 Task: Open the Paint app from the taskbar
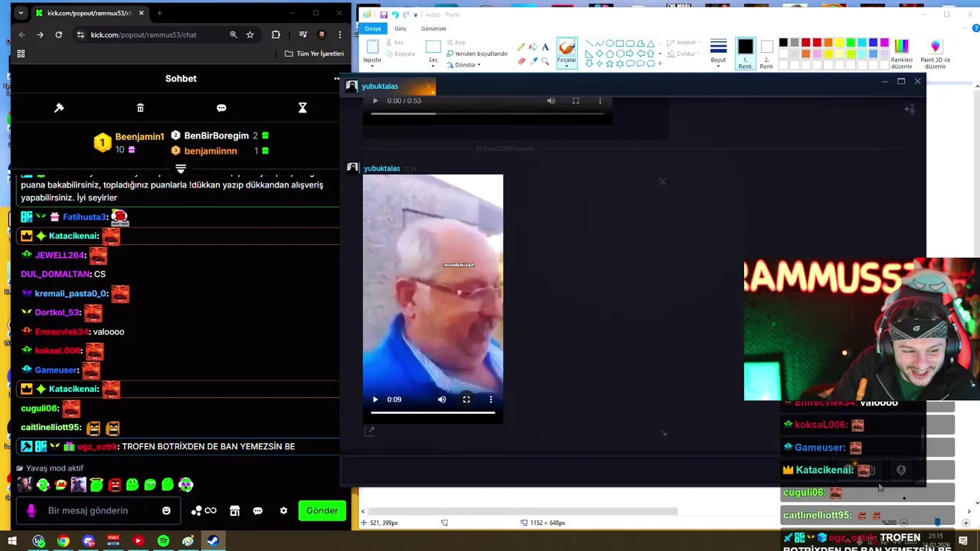188,541
